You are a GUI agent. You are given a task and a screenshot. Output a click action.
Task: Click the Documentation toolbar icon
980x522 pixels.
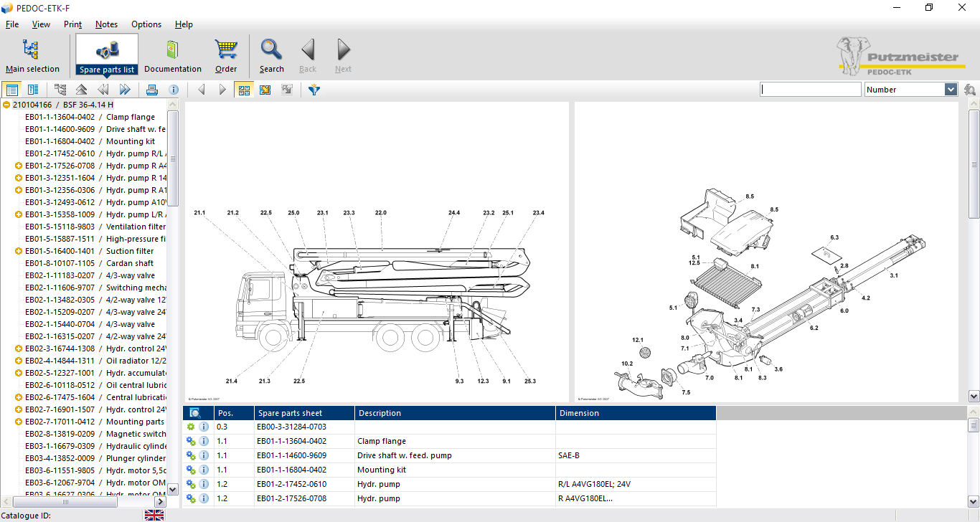pyautogui.click(x=172, y=56)
